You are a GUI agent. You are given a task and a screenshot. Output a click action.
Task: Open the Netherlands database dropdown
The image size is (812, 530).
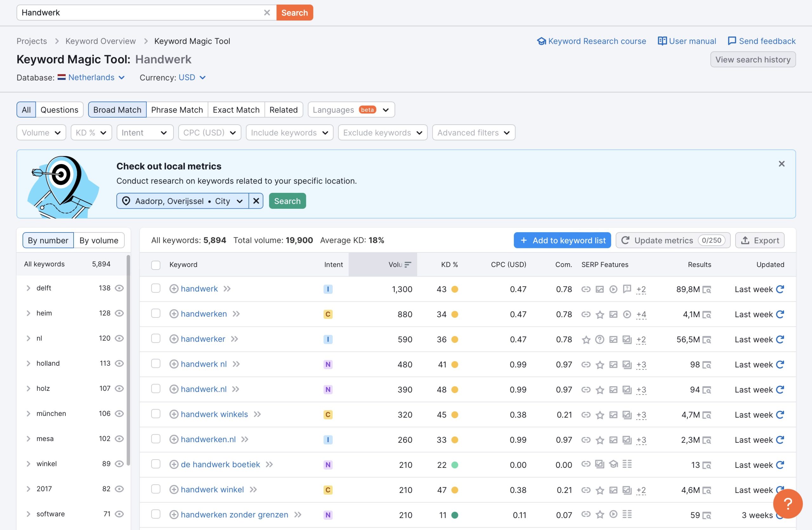tap(91, 77)
